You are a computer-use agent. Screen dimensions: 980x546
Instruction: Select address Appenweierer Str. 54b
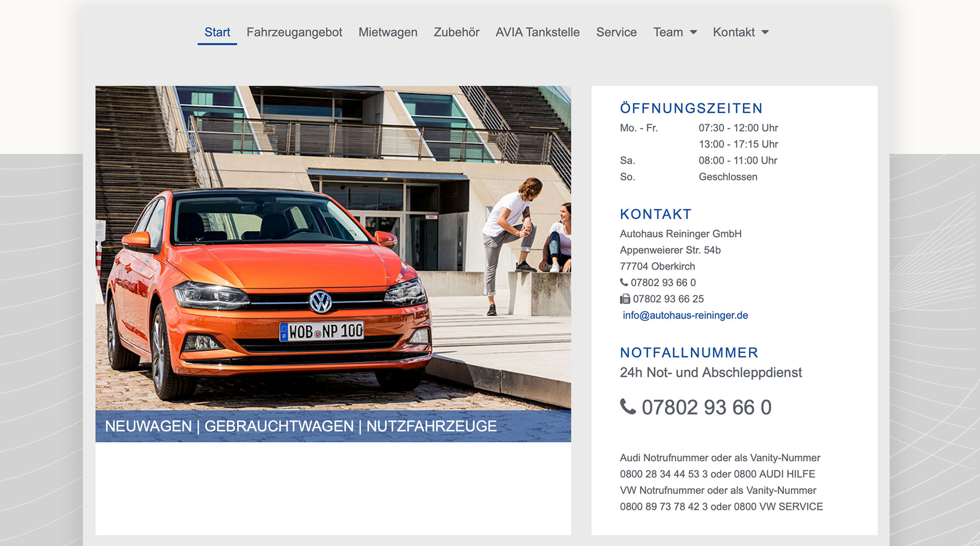point(670,250)
